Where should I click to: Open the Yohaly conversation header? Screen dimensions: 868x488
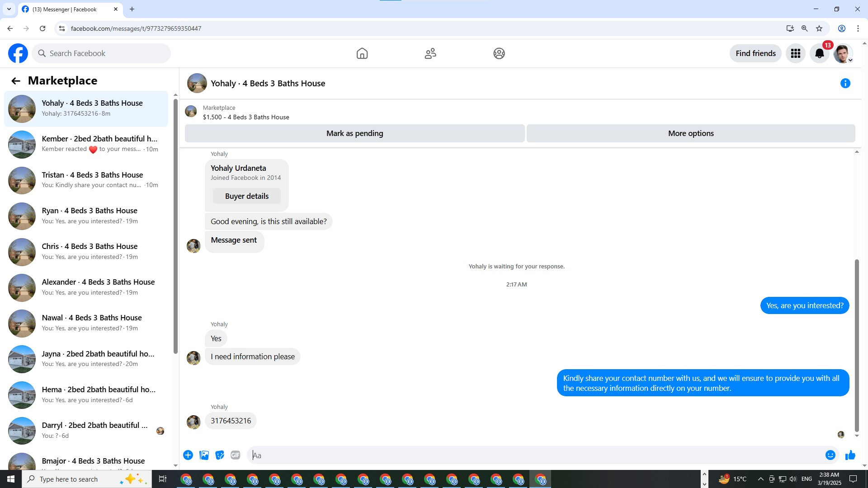click(x=268, y=83)
